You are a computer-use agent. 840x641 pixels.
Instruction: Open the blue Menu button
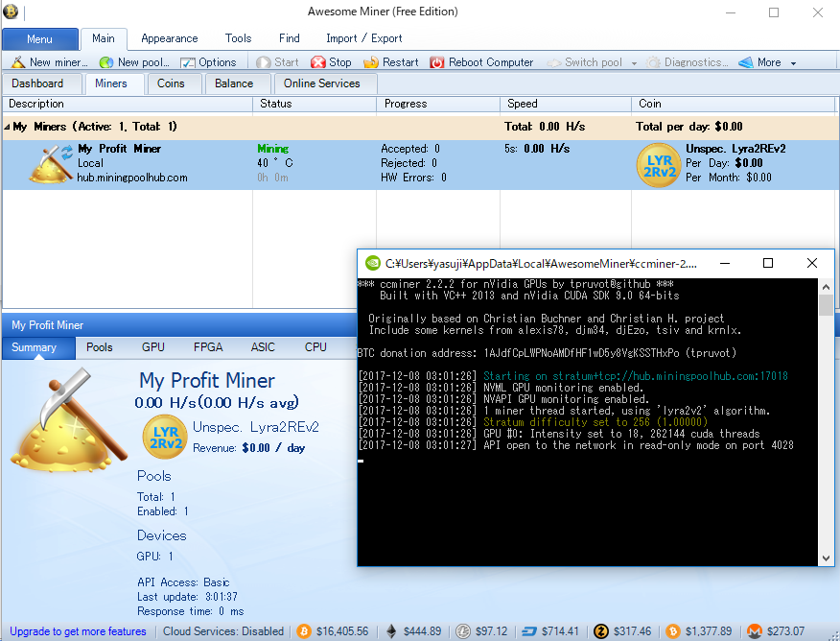point(40,39)
